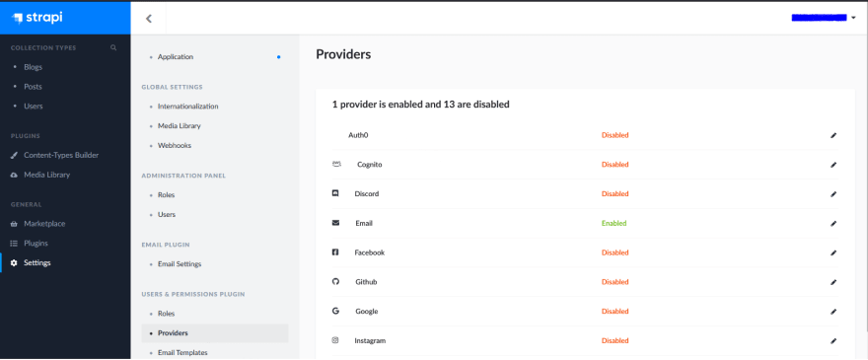Open Users & Permissions Roles
This screenshot has width=868, height=360.
(166, 314)
